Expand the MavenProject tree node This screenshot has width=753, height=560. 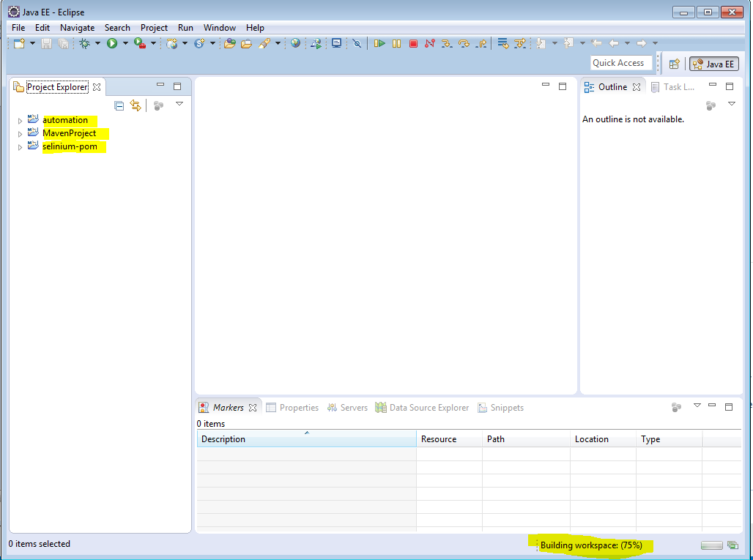21,134
